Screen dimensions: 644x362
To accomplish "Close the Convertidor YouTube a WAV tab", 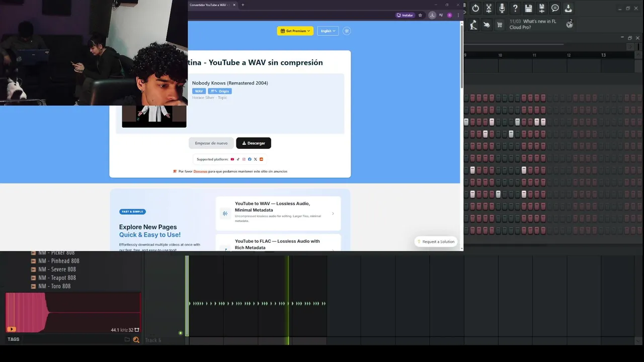I will (x=234, y=5).
